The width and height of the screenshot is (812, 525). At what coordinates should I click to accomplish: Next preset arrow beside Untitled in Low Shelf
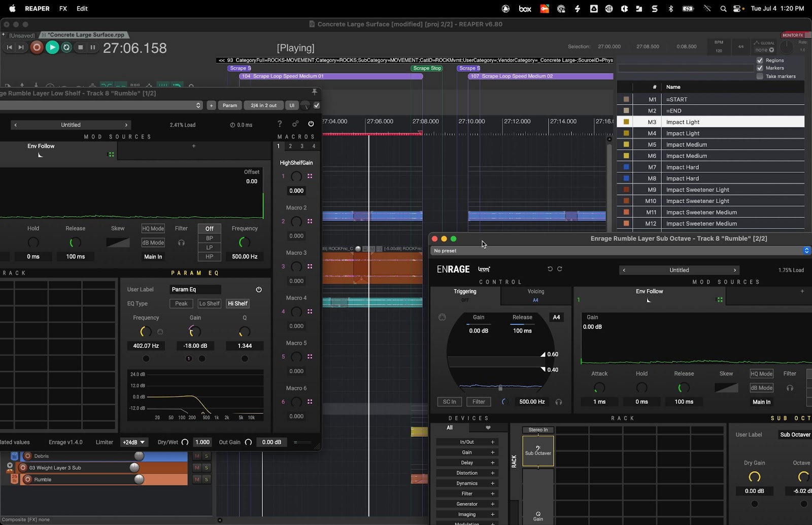point(126,125)
